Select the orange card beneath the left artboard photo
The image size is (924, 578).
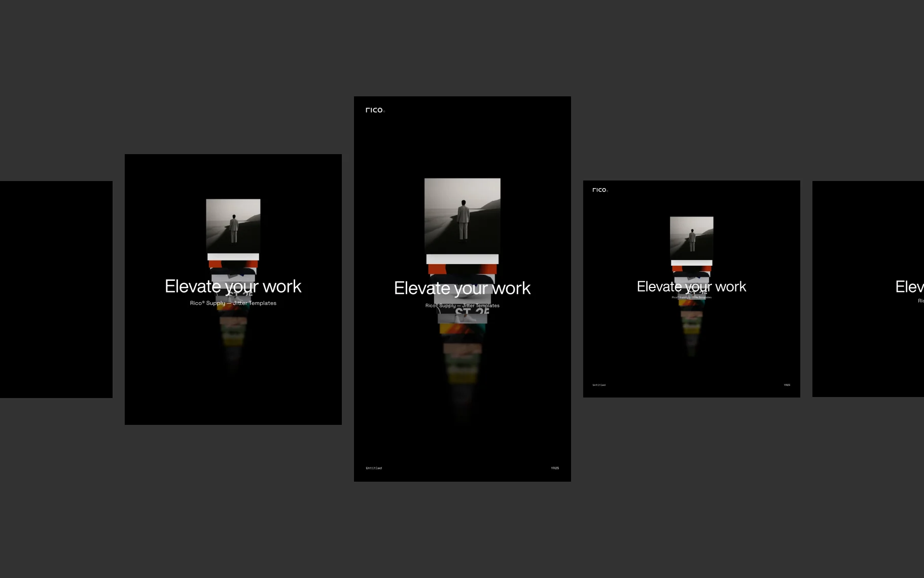pos(233,264)
